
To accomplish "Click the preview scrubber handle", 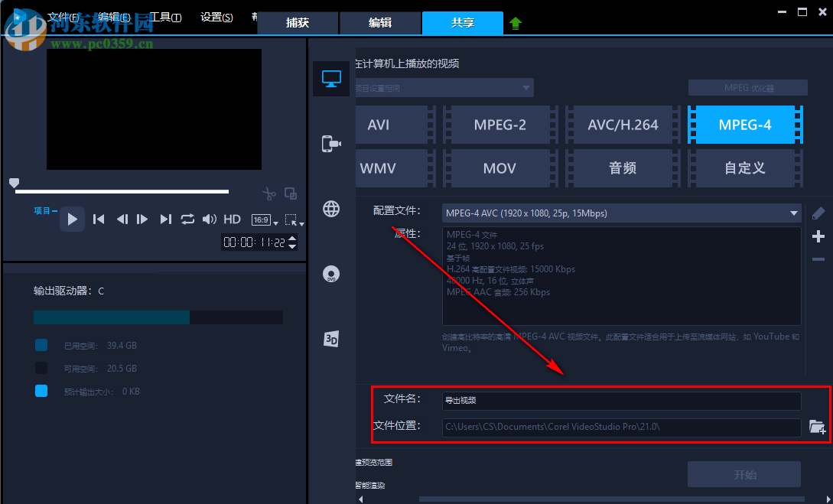I will point(15,184).
